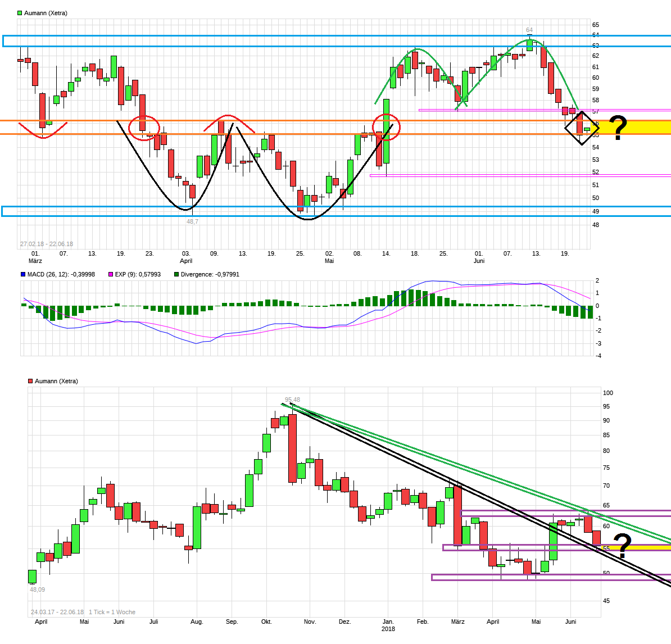Viewport: 671px width, 644px height.
Task: Click the dark green Divergence legend square
Action: click(177, 274)
